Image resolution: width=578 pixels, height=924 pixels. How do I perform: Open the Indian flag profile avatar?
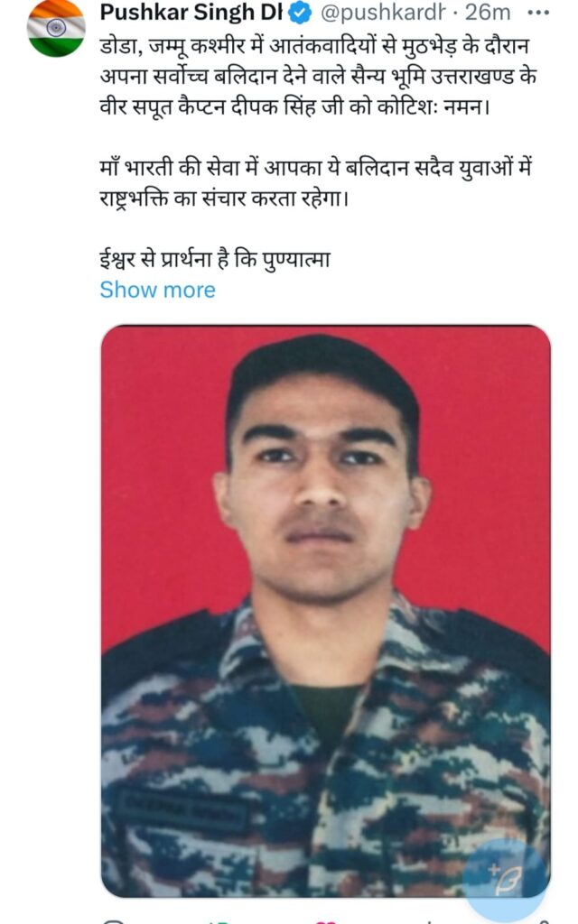56,28
